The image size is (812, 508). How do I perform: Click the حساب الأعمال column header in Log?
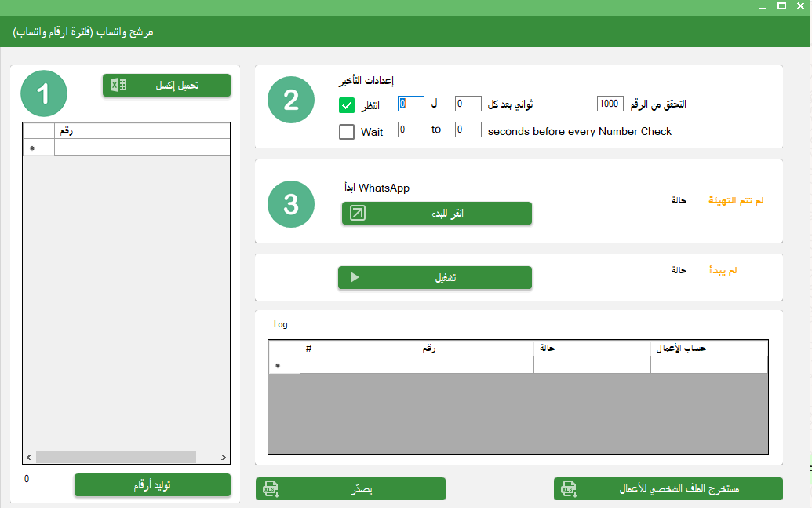709,349
